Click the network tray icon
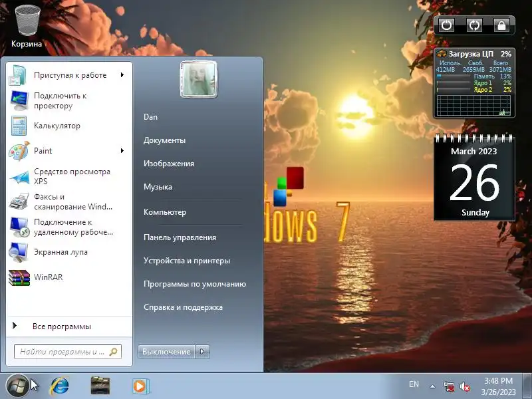Image resolution: width=532 pixels, height=399 pixels. pos(448,386)
